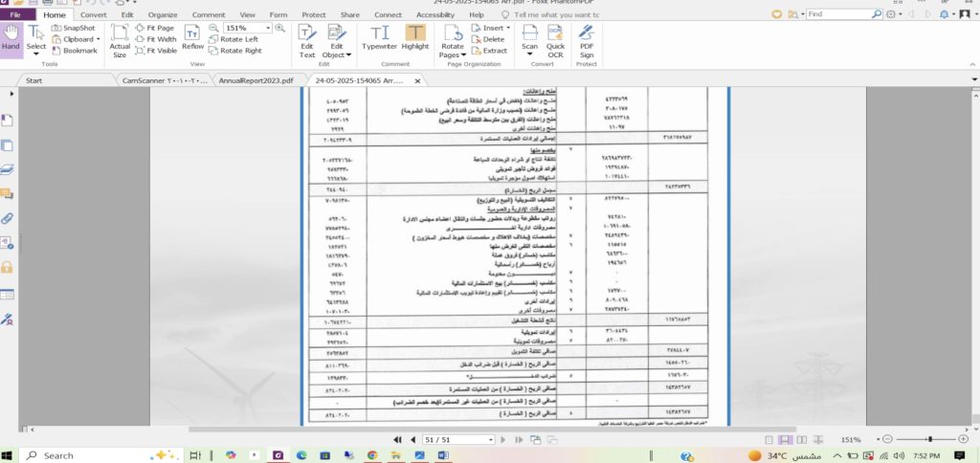Open the attachments paperclip panel
The image size is (980, 463).
click(x=8, y=219)
